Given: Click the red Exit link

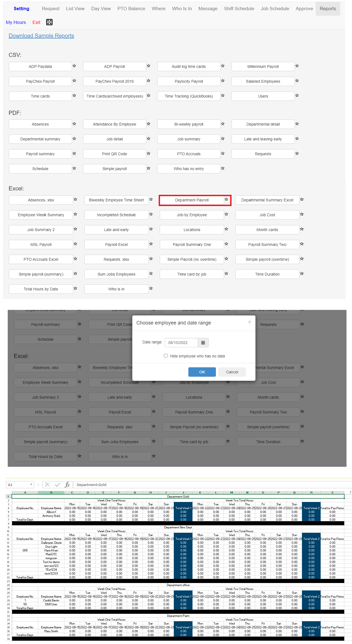Looking at the screenshot, I should (36, 22).
